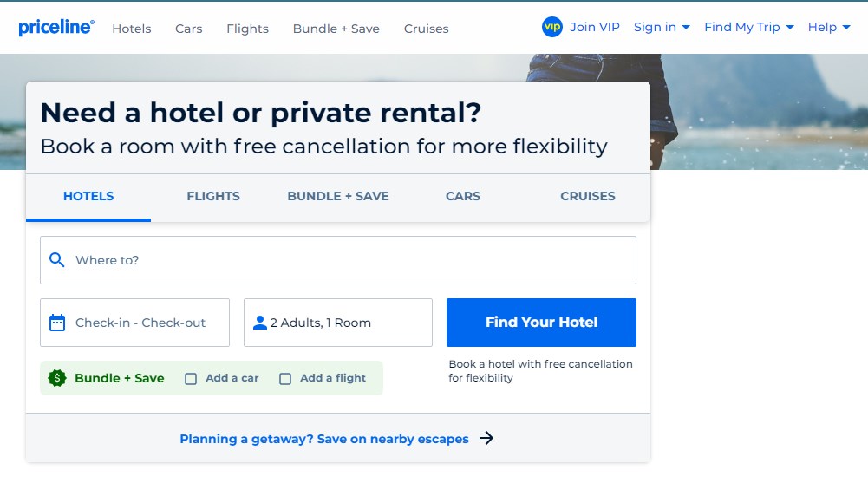Image resolution: width=868 pixels, height=496 pixels.
Task: Click the VIP badge icon
Action: (x=552, y=27)
